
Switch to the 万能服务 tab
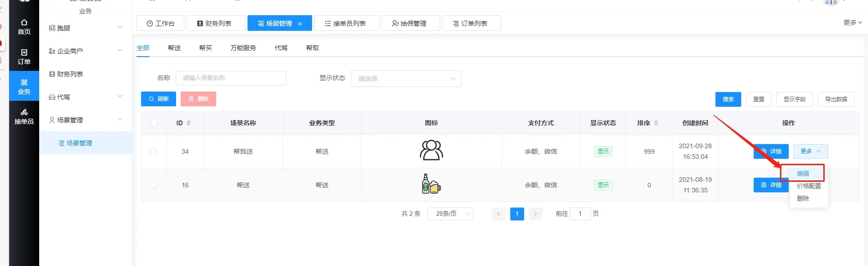tap(243, 48)
